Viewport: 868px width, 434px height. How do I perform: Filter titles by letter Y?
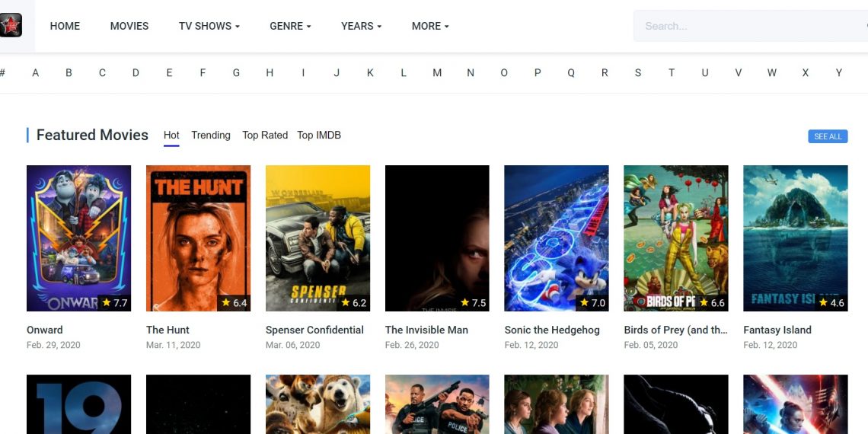coord(838,72)
